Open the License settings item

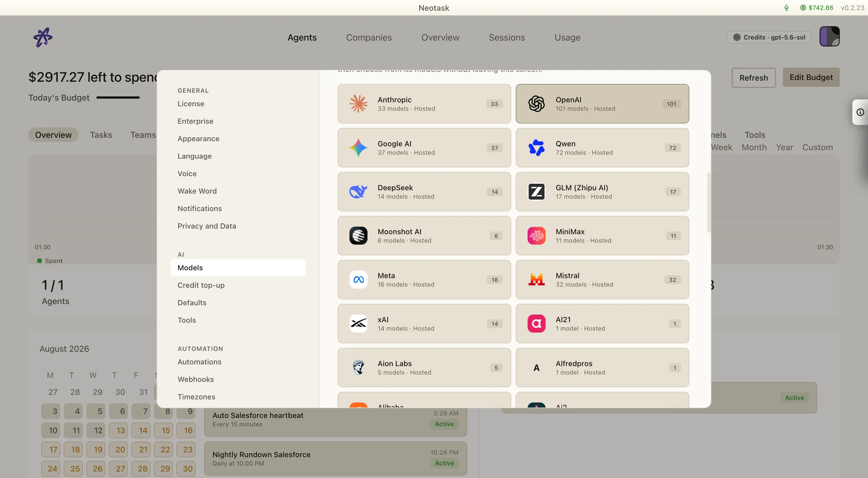pyautogui.click(x=238, y=104)
